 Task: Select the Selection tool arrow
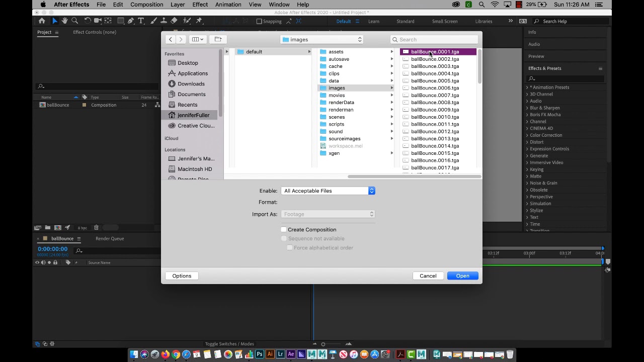coord(55,21)
